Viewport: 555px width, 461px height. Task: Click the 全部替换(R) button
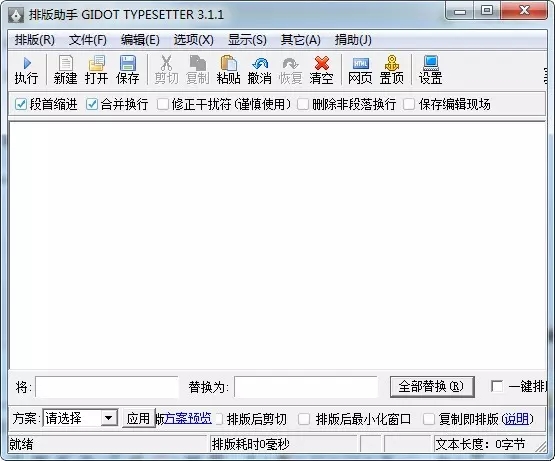(x=432, y=387)
